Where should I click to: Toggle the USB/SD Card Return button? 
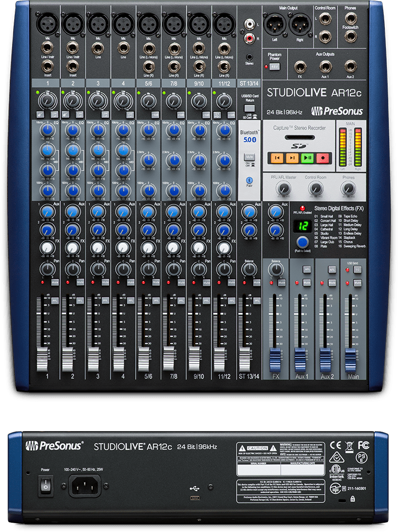pos(250,109)
